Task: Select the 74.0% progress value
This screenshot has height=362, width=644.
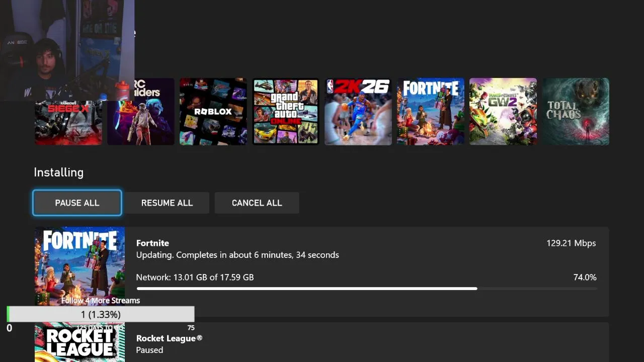Action: pos(585,277)
